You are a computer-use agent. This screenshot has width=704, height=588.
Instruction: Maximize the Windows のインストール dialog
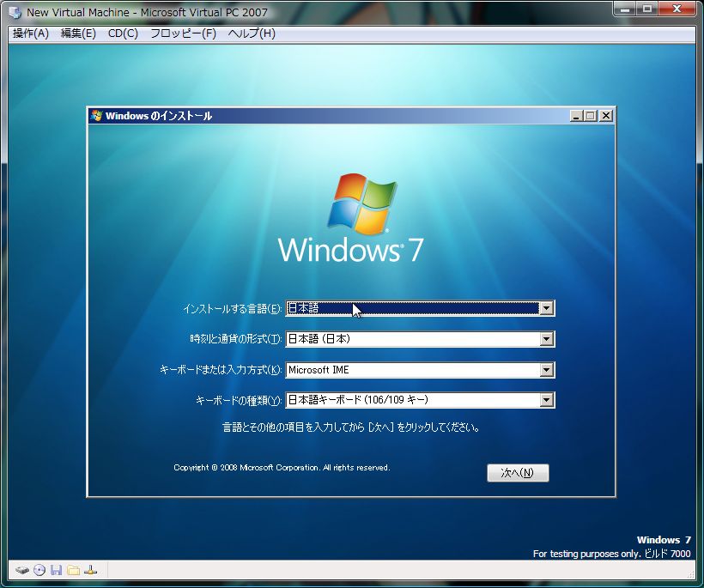coord(591,116)
